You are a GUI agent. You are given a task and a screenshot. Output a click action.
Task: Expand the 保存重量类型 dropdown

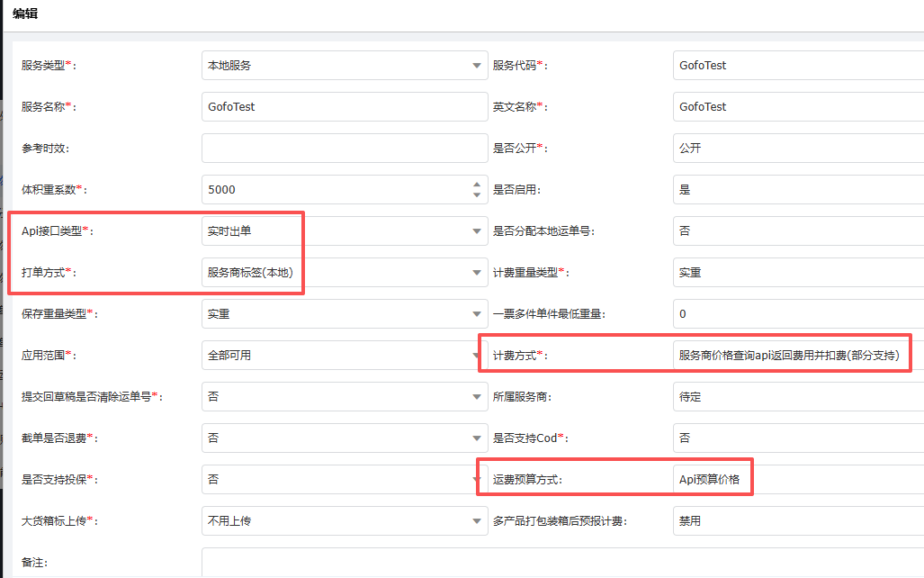coord(476,314)
